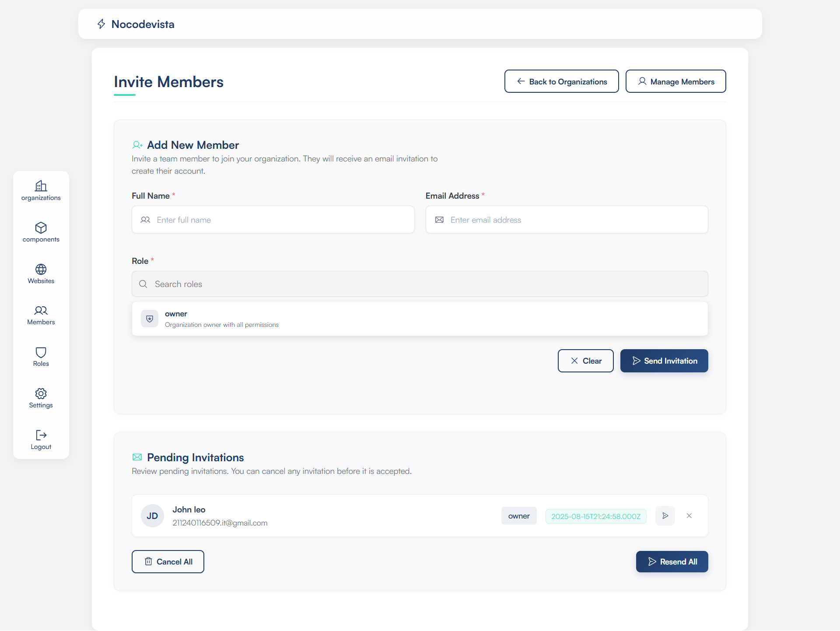Click the Email Address input field
This screenshot has height=631, width=840.
pyautogui.click(x=567, y=220)
